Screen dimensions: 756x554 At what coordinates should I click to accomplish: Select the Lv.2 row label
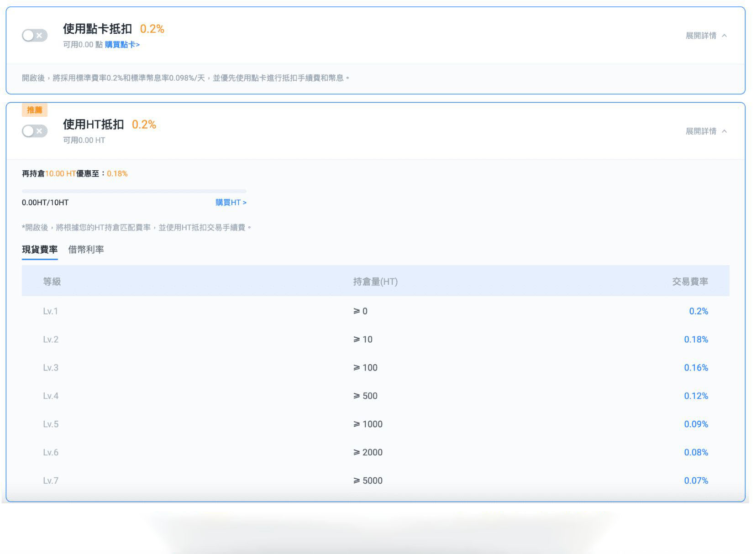[51, 340]
